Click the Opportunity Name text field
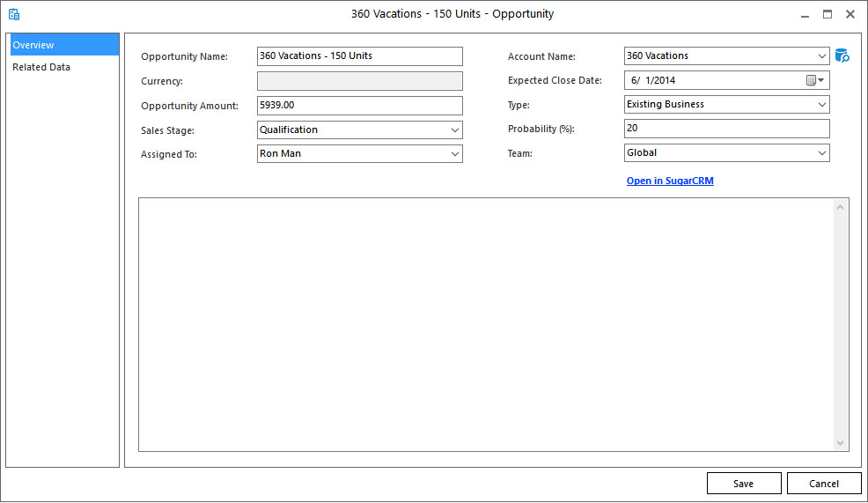This screenshot has height=503, width=868. (x=359, y=56)
